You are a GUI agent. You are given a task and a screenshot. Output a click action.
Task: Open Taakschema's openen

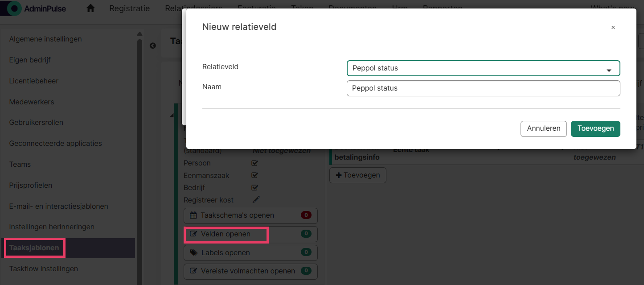pos(250,215)
